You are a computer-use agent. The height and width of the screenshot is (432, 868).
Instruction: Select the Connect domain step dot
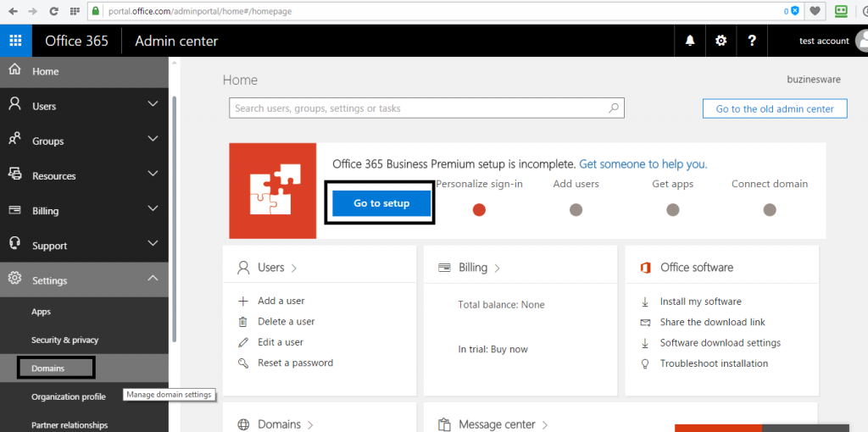click(770, 209)
